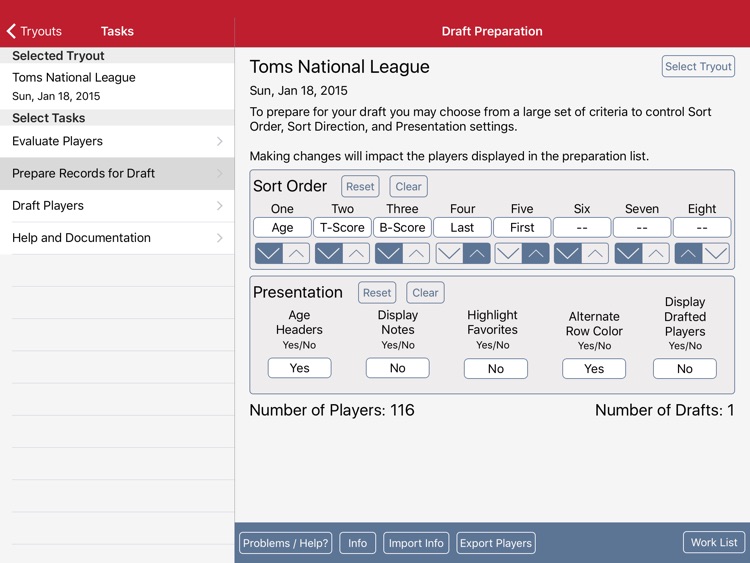The width and height of the screenshot is (750, 563).
Task: Open empty sort field Six
Action: click(x=582, y=227)
